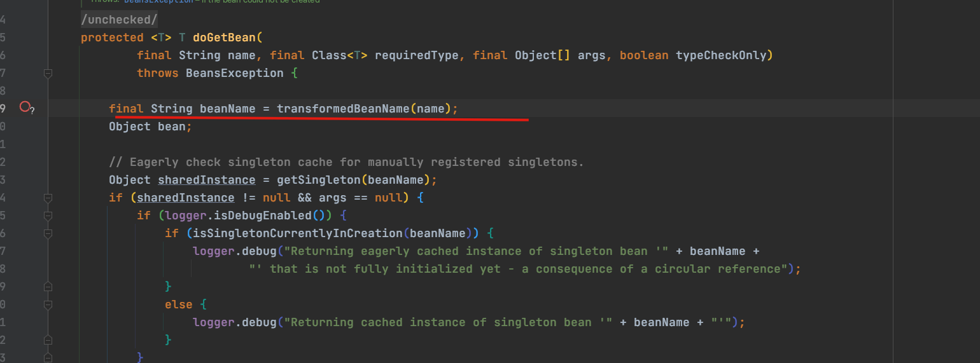Click the 'Object bean;' declaration
The image size is (980, 363).
(x=150, y=127)
